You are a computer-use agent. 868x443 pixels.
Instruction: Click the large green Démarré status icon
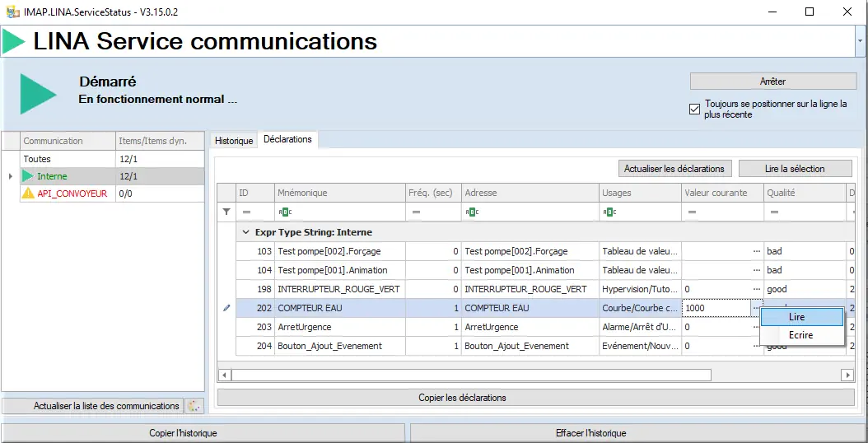pos(38,94)
